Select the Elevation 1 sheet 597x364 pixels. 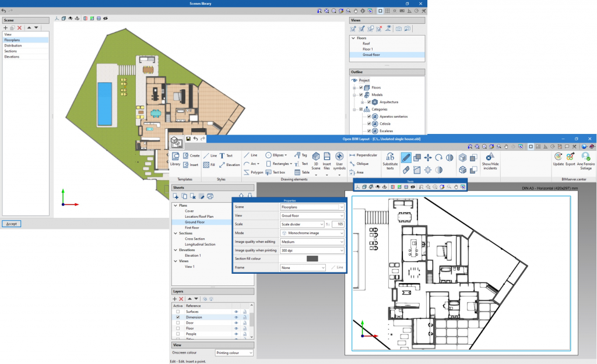(194, 255)
